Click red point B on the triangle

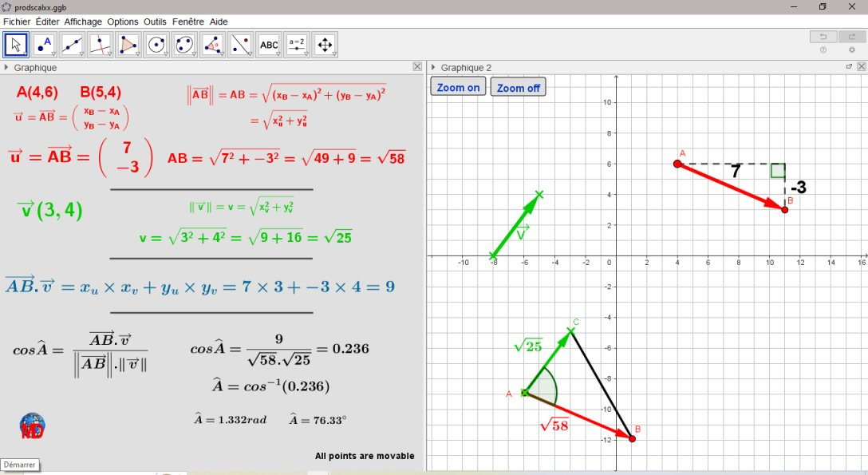[632, 438]
